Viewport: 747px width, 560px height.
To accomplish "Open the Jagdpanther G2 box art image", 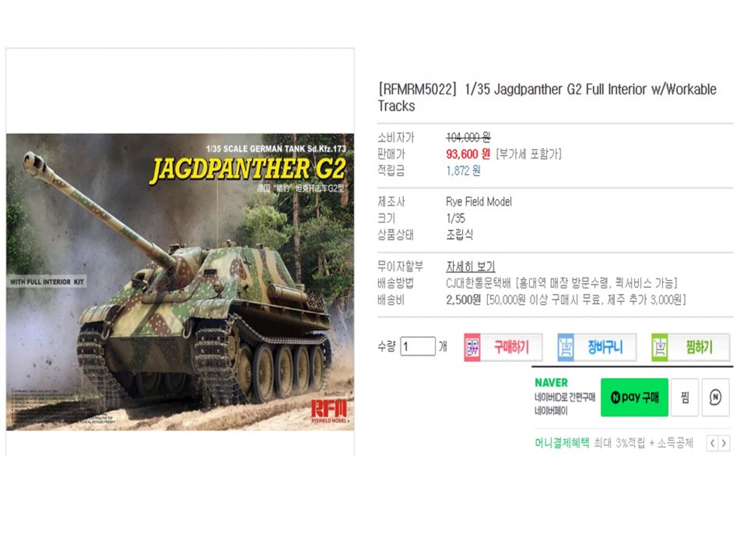I will (180, 282).
